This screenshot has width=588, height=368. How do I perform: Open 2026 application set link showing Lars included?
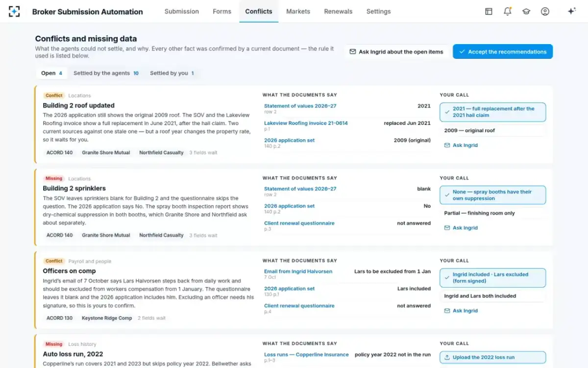pos(290,289)
